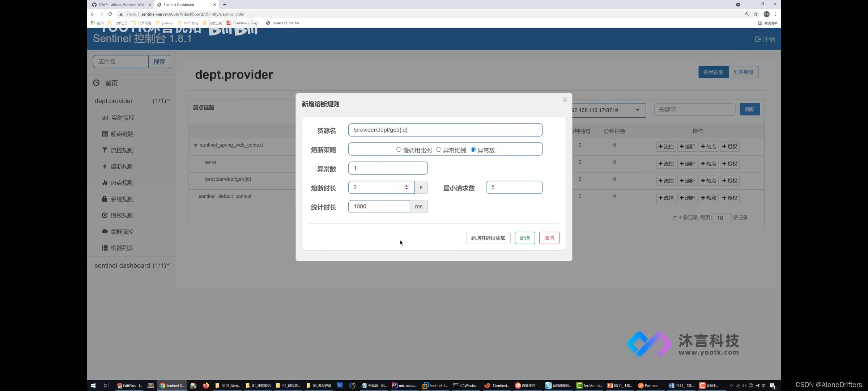
Task: Collapse the dept.provider app menu
Action: [x=132, y=101]
